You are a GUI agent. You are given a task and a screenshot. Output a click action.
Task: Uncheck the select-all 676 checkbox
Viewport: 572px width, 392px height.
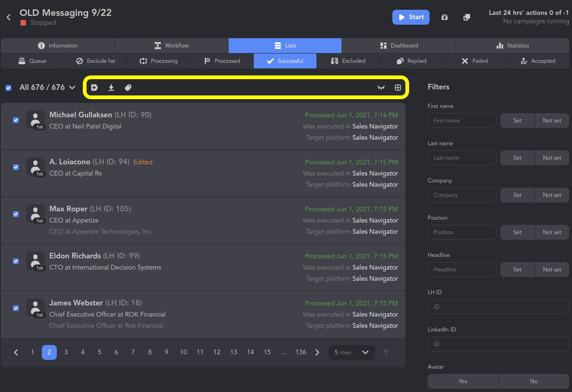coord(8,88)
